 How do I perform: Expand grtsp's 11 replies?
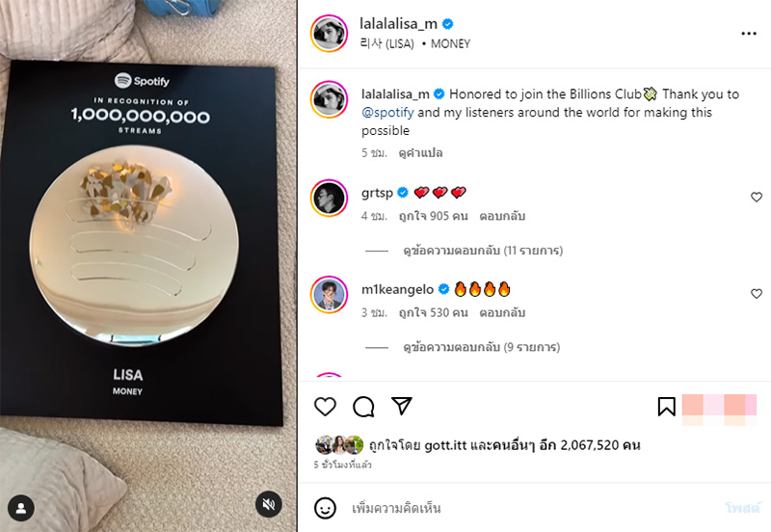[x=483, y=251]
